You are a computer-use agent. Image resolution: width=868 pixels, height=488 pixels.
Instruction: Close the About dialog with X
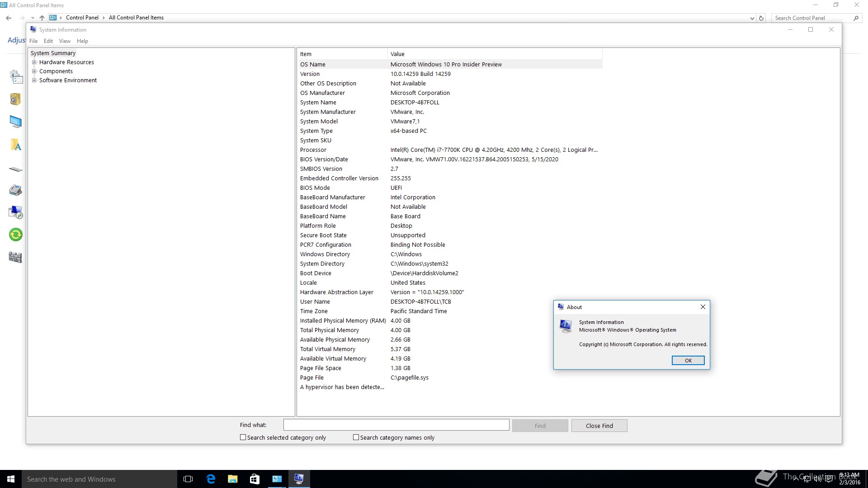[703, 307]
